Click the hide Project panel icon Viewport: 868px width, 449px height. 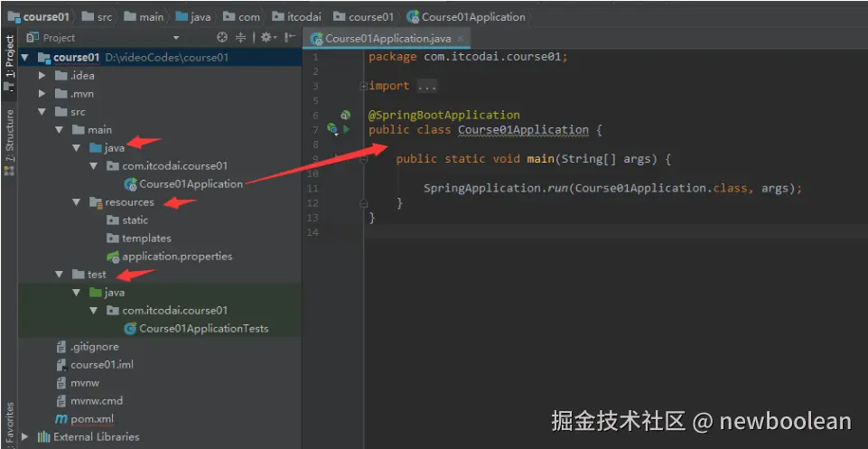point(290,38)
